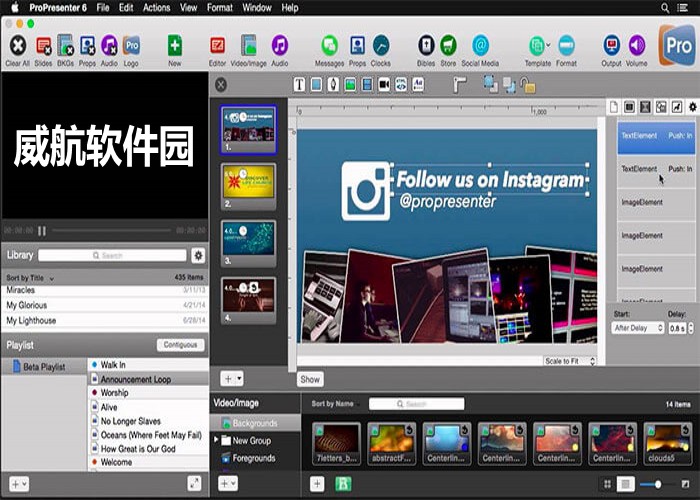The image size is (700, 500).
Task: Open the Actions menu in menu bar
Action: (156, 8)
